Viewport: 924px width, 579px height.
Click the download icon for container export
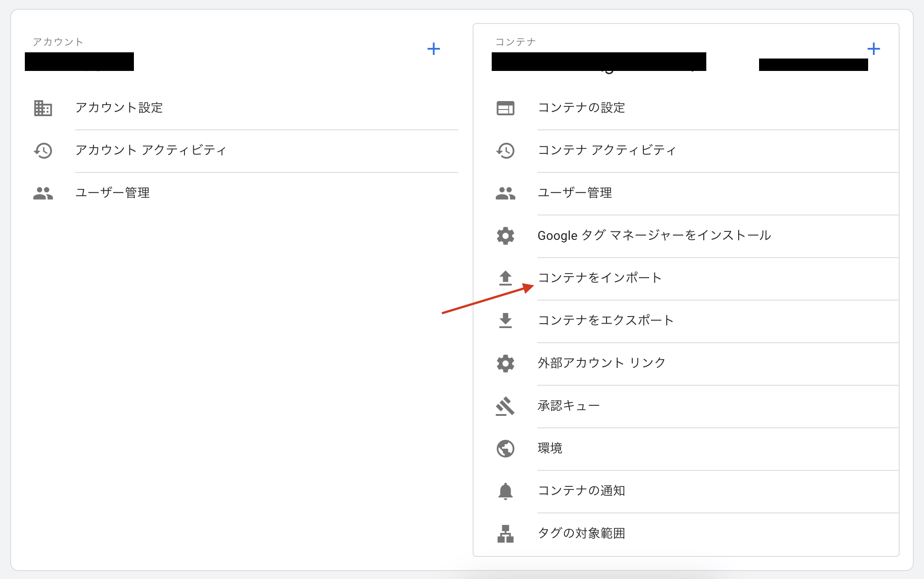505,321
